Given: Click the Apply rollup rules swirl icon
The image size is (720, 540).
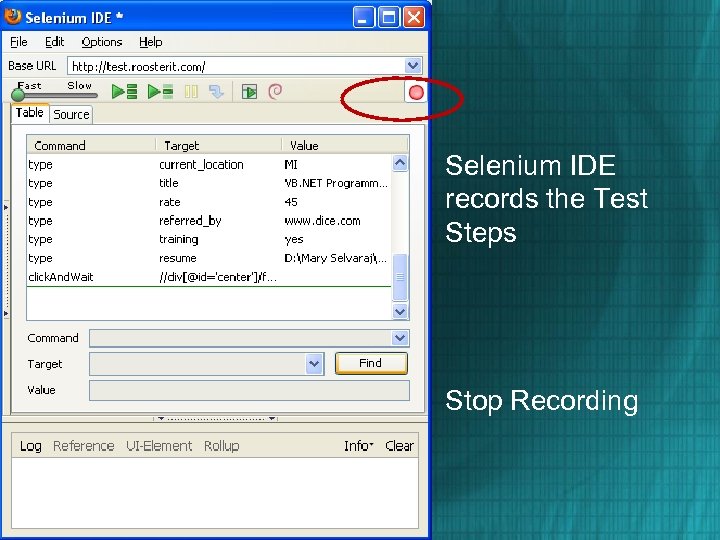Looking at the screenshot, I should [x=275, y=91].
